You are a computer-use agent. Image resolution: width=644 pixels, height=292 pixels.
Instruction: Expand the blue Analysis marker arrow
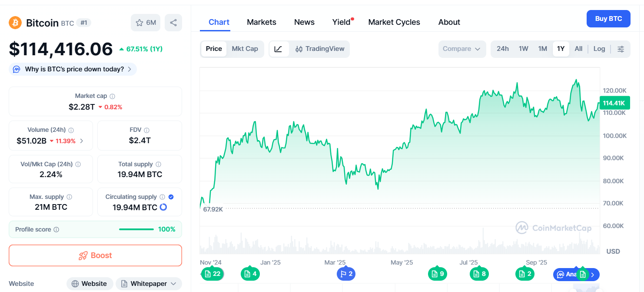tap(593, 275)
